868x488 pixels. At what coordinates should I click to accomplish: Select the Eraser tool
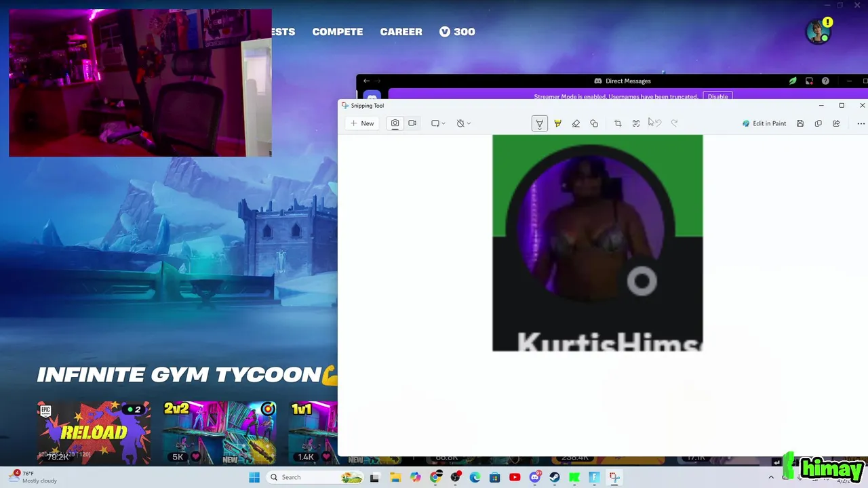[576, 123]
